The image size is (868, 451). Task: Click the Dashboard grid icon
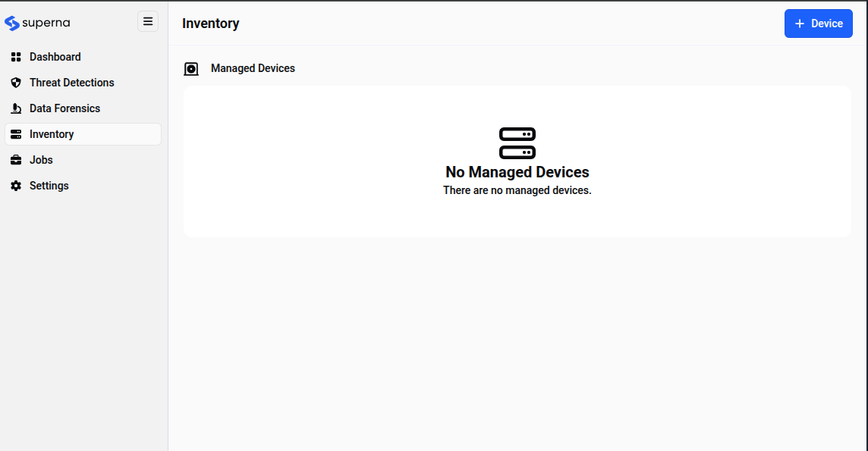click(x=16, y=57)
